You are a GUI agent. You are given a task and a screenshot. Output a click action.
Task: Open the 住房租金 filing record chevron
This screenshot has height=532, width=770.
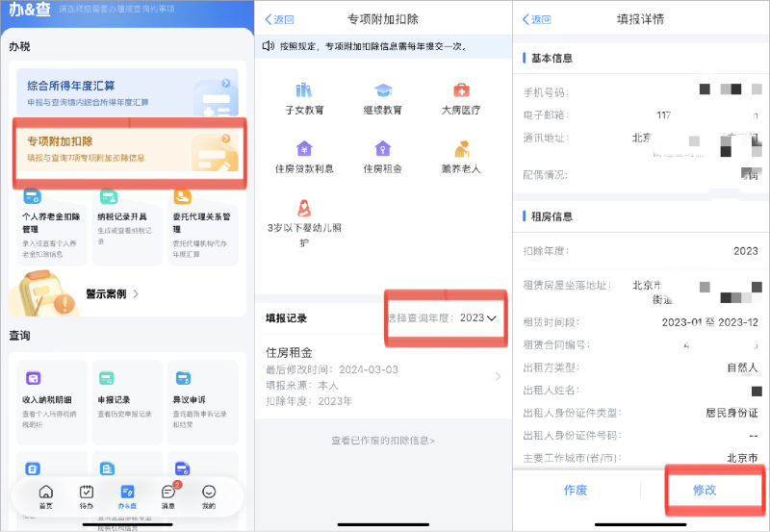(x=498, y=376)
